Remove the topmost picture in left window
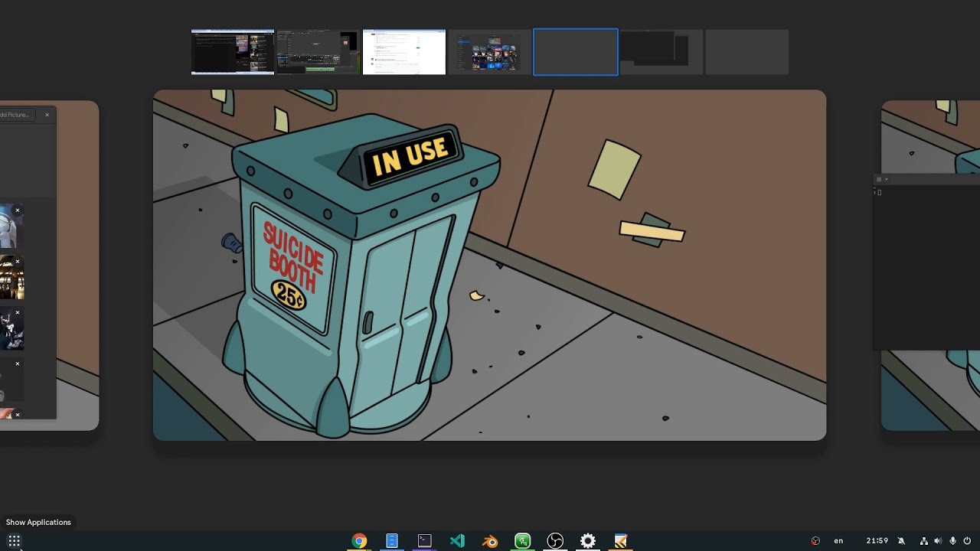The image size is (980, 551). pos(18,210)
